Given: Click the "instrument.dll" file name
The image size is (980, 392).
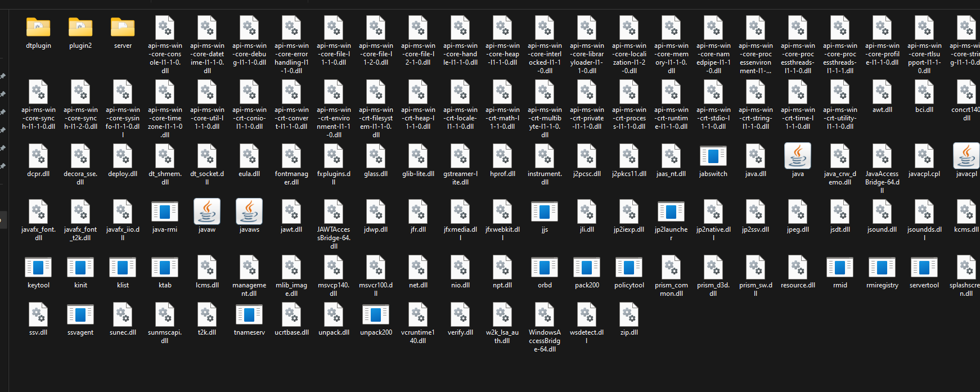Looking at the screenshot, I should pyautogui.click(x=545, y=178).
